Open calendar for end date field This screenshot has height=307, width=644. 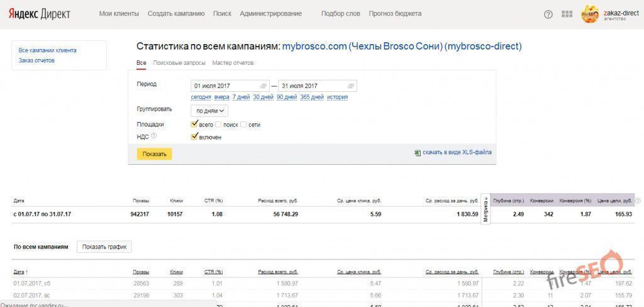tap(350, 86)
